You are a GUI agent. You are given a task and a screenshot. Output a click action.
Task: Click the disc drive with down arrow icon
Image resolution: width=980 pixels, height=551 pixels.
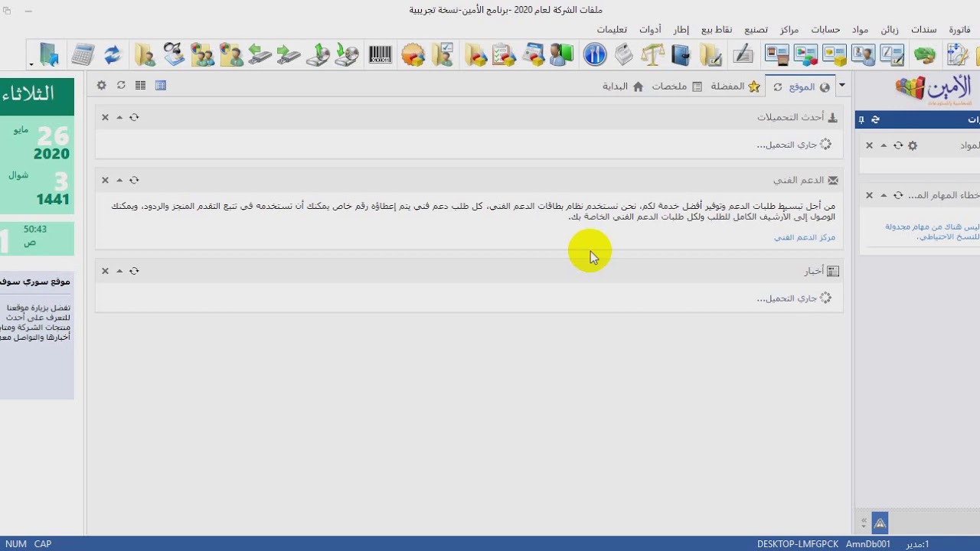pyautogui.click(x=347, y=55)
